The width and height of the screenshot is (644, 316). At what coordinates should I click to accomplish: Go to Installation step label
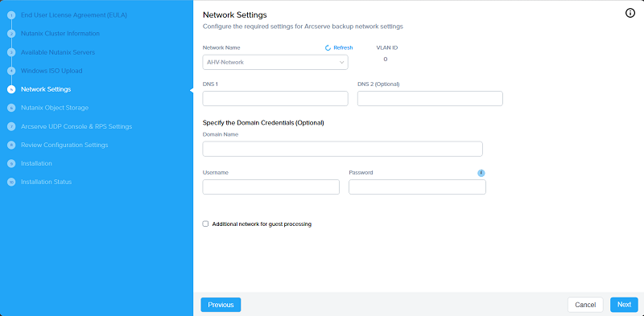click(36, 163)
